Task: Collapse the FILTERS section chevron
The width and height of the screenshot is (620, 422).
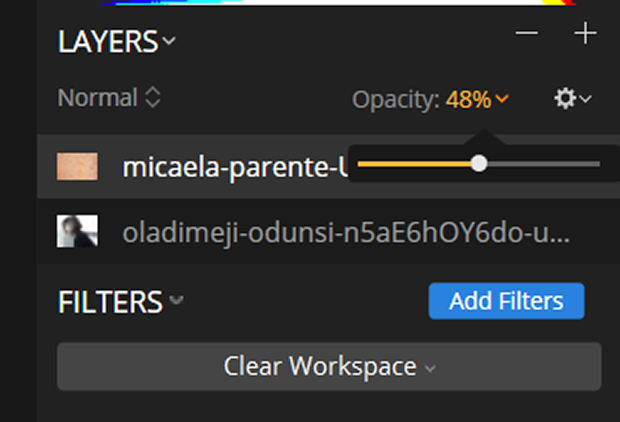Action: (x=176, y=300)
